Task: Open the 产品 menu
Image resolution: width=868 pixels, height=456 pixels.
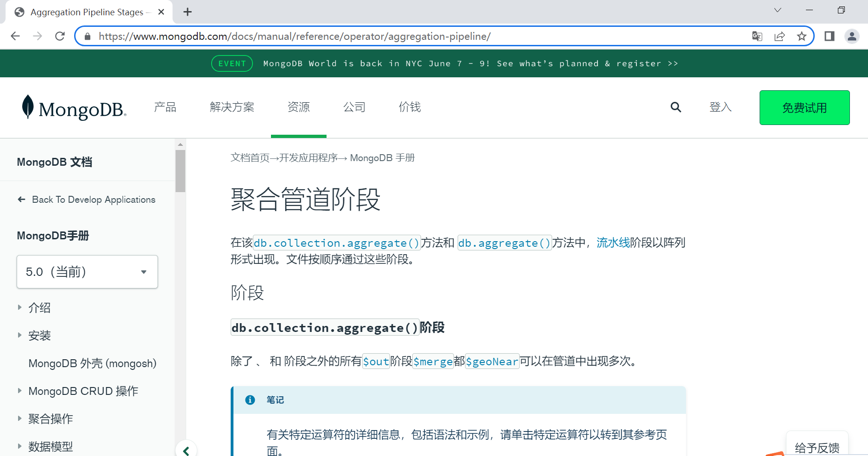Action: [165, 107]
